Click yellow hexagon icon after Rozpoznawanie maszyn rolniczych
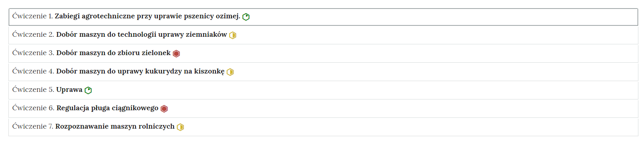Viewport: 644px width, 147px height. (180, 127)
